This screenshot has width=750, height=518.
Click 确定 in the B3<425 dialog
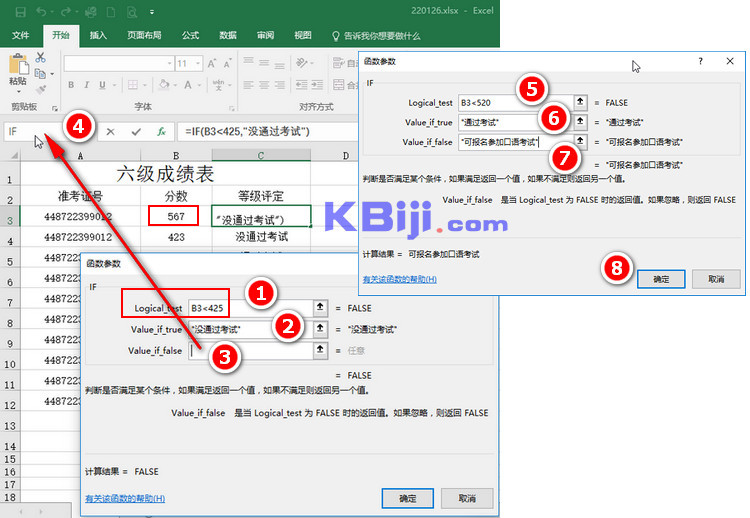408,498
